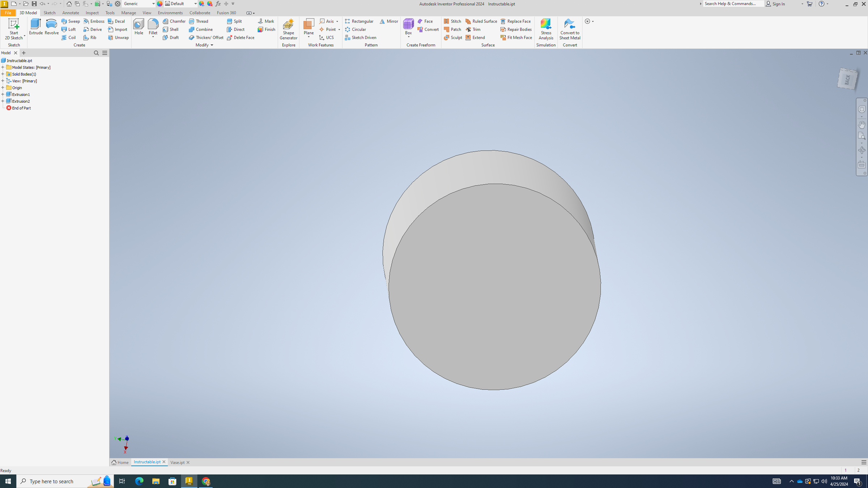Open the Hole tool
This screenshot has height=488, width=868.
(139, 27)
